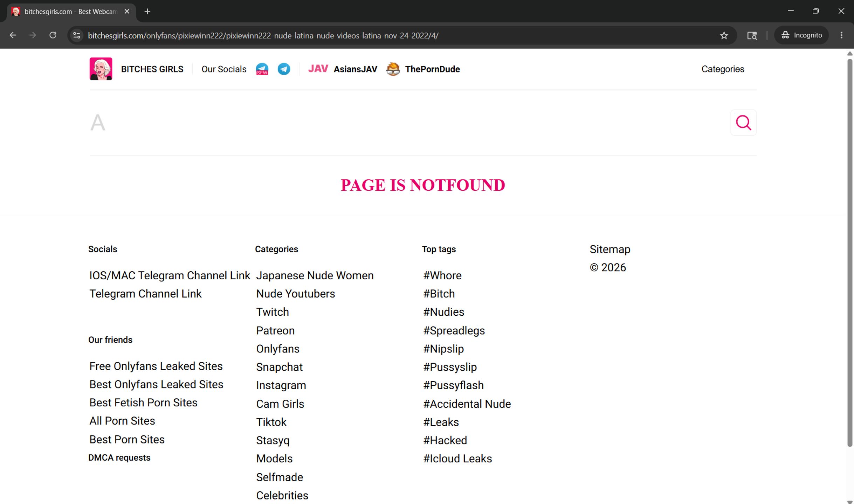Open the blue Telegram icon
The image size is (854, 504).
coord(284,69)
